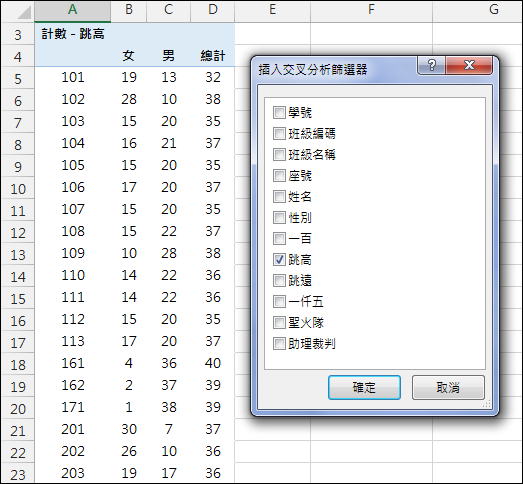
Task: Select the cell containing 203
Action: click(72, 473)
